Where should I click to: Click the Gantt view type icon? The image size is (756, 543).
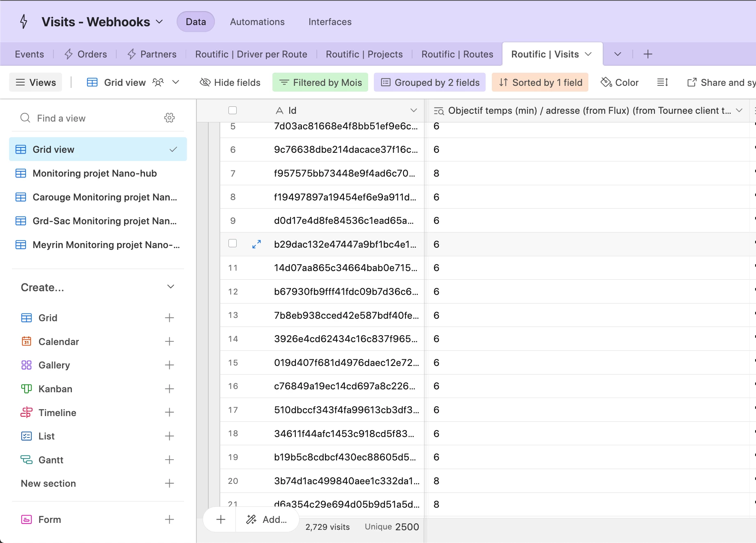click(x=26, y=460)
